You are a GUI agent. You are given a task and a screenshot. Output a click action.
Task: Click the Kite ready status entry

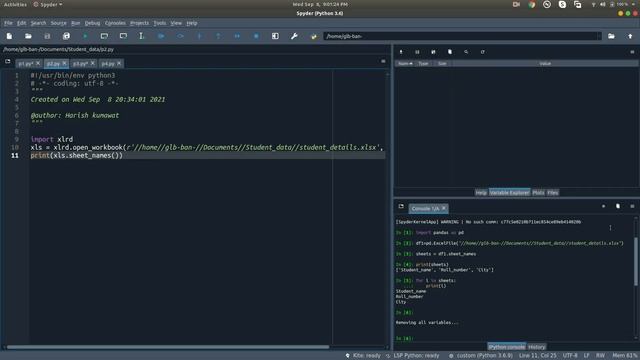tap(363, 356)
